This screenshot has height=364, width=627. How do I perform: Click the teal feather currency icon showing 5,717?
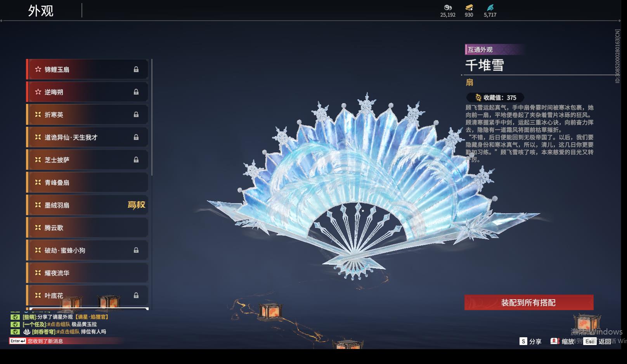[490, 7]
